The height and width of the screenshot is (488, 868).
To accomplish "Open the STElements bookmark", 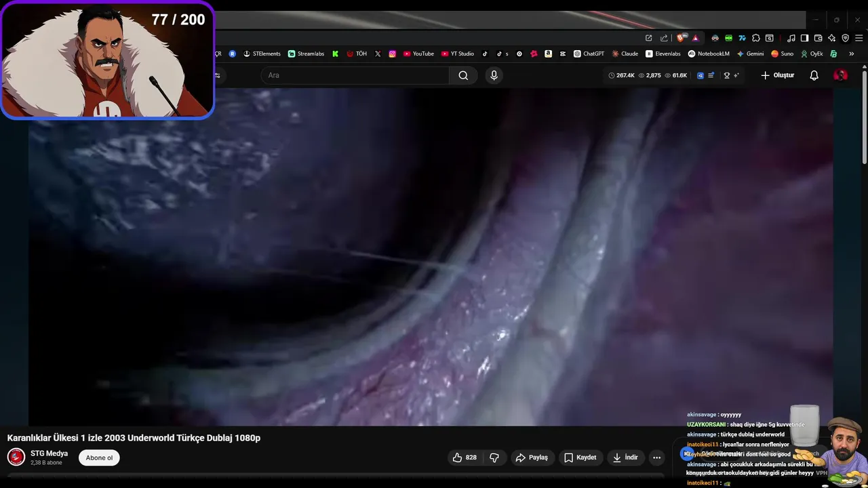I will (x=262, y=54).
